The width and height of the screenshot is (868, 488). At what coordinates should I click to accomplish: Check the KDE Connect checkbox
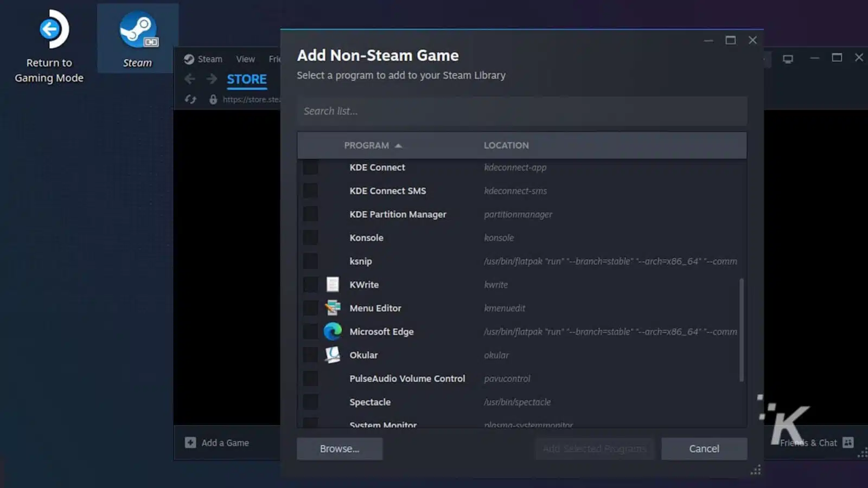click(311, 167)
